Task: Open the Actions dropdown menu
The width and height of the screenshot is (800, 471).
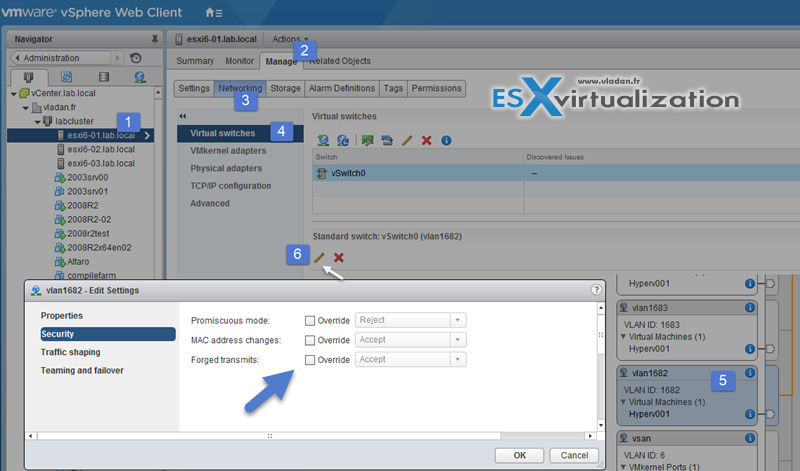Action: (290, 39)
